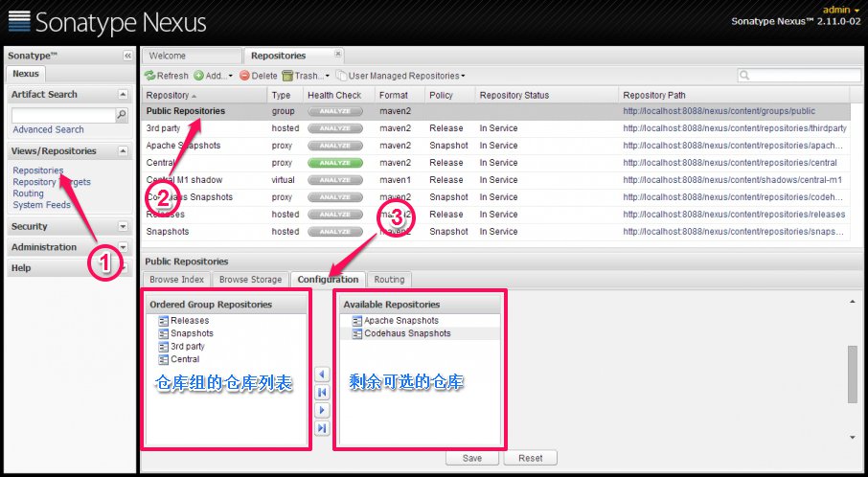Open the Trash dropdown
Viewport: 868px width, 477px height.
306,76
